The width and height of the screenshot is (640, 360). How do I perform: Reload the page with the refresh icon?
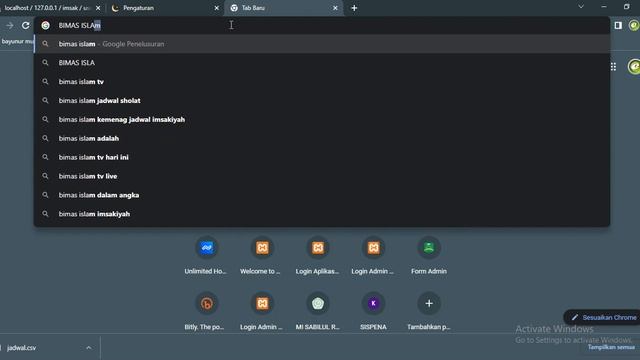click(x=26, y=25)
